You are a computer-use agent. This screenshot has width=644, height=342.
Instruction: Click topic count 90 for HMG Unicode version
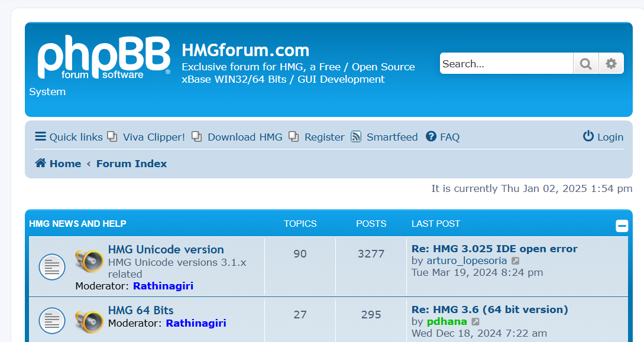tap(300, 254)
